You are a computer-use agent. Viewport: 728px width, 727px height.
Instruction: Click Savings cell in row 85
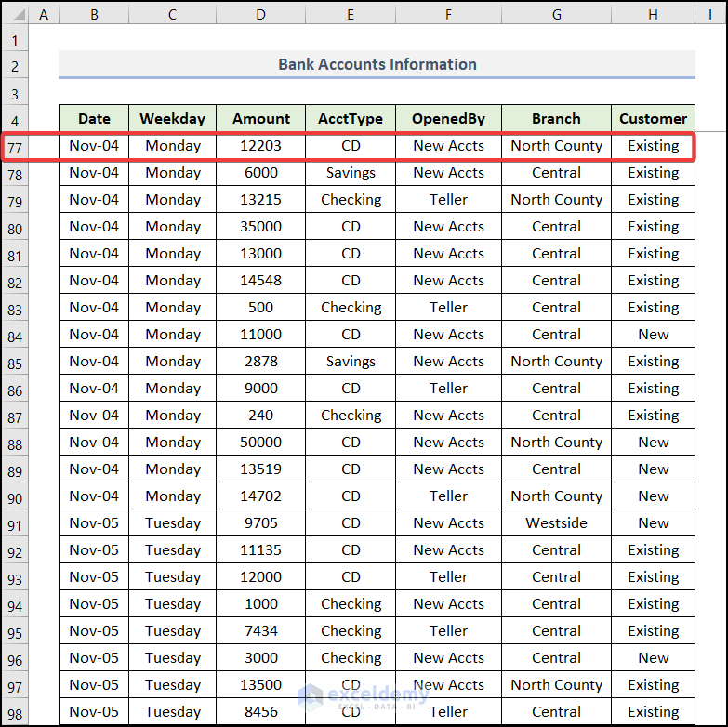tap(351, 362)
